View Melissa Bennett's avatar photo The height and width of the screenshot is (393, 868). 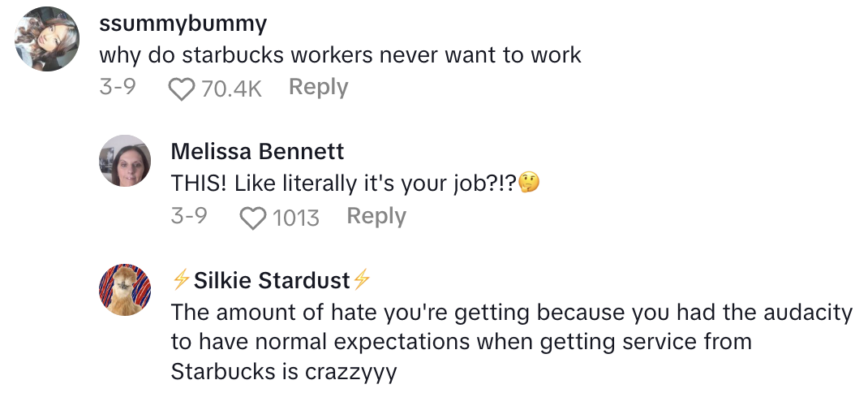point(125,161)
